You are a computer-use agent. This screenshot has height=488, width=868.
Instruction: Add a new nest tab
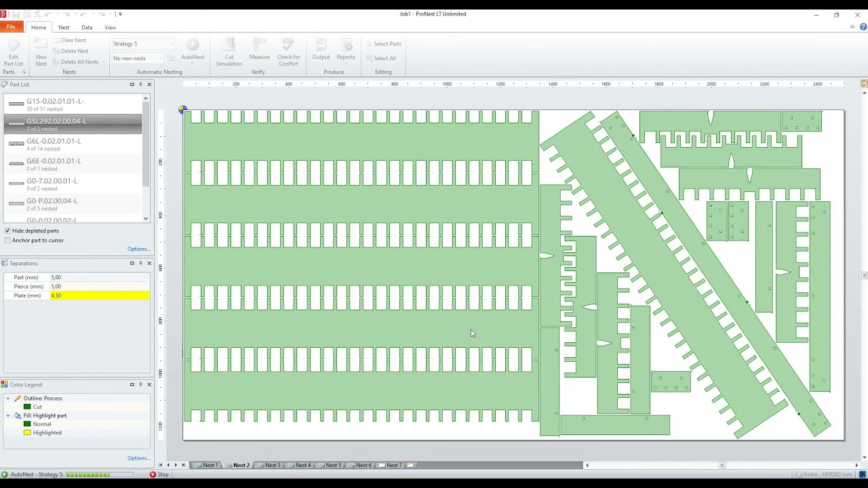click(411, 465)
